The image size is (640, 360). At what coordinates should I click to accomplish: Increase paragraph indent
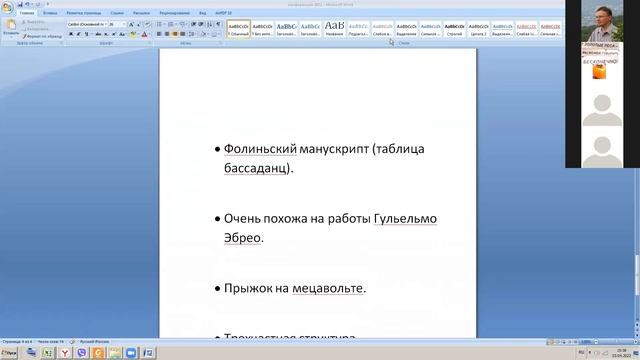(201, 24)
